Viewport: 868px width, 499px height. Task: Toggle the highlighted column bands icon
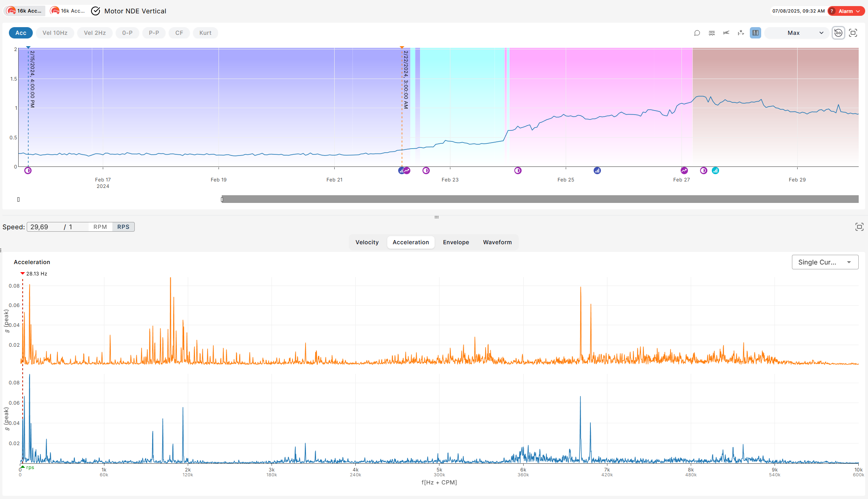tap(755, 33)
